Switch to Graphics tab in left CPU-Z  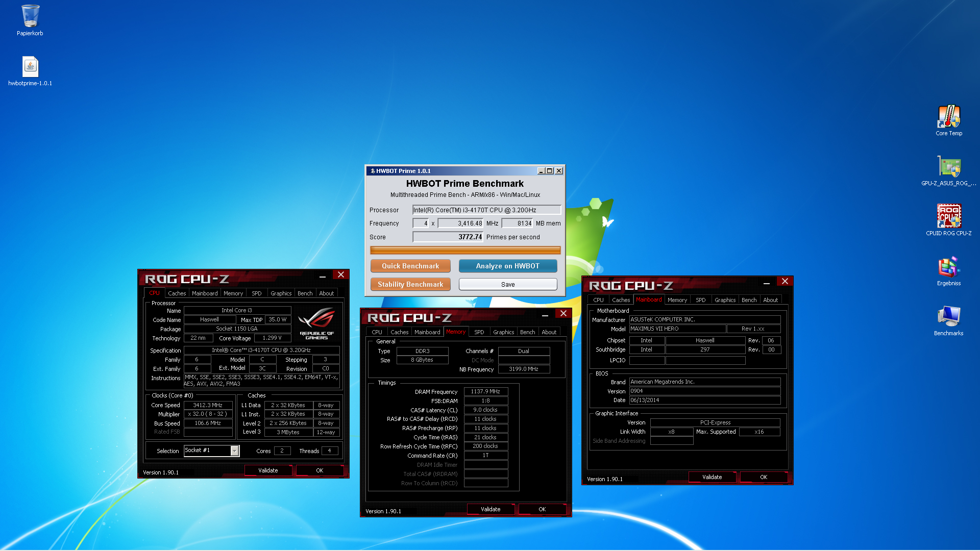tap(281, 293)
